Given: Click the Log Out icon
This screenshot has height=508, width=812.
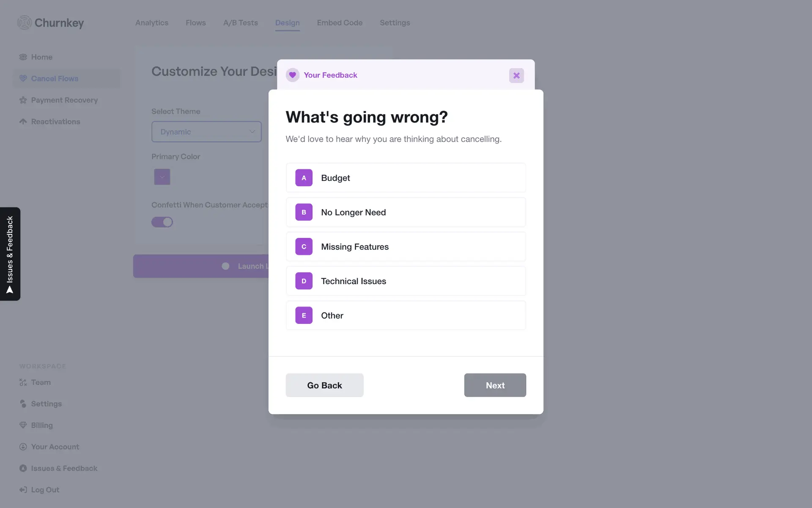Looking at the screenshot, I should pyautogui.click(x=23, y=490).
